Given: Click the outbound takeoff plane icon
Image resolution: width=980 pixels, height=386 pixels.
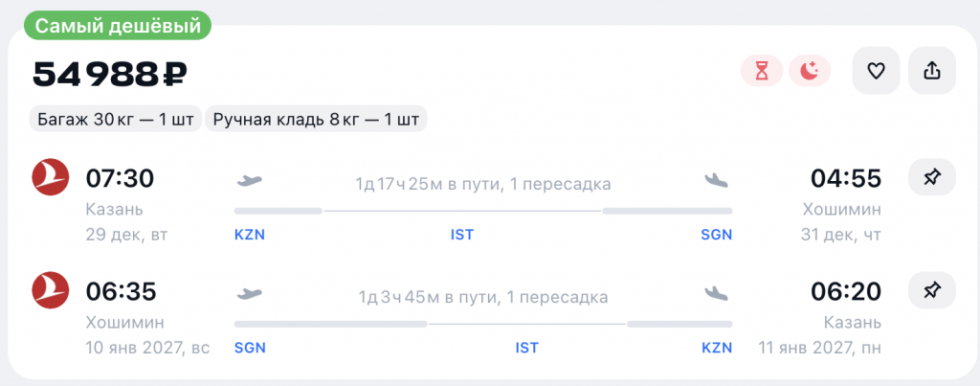Looking at the screenshot, I should tap(249, 179).
